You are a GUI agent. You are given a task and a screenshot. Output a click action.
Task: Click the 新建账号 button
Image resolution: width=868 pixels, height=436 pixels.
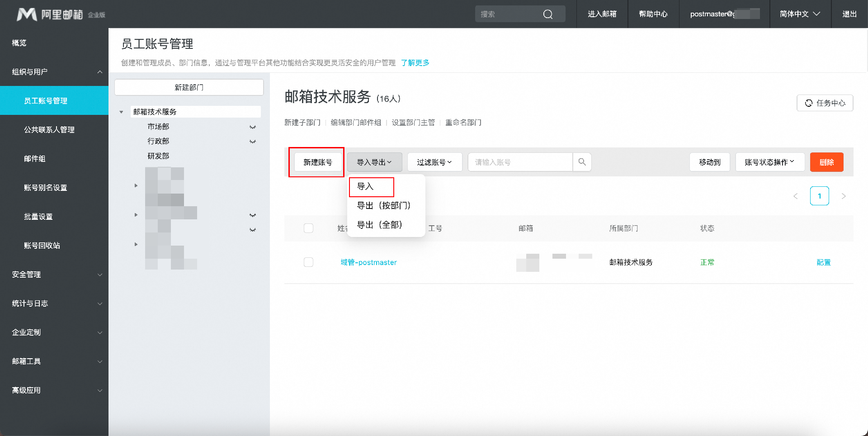click(x=317, y=162)
